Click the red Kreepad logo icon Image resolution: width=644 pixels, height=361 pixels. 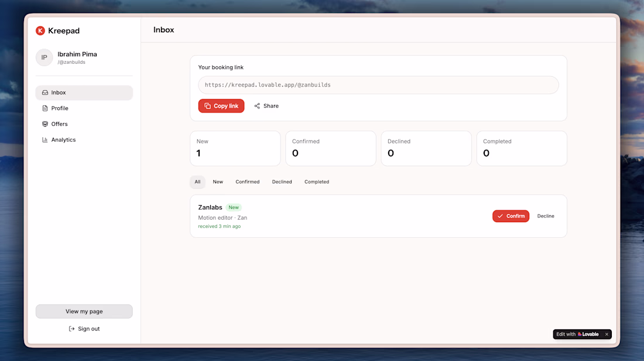tap(40, 31)
